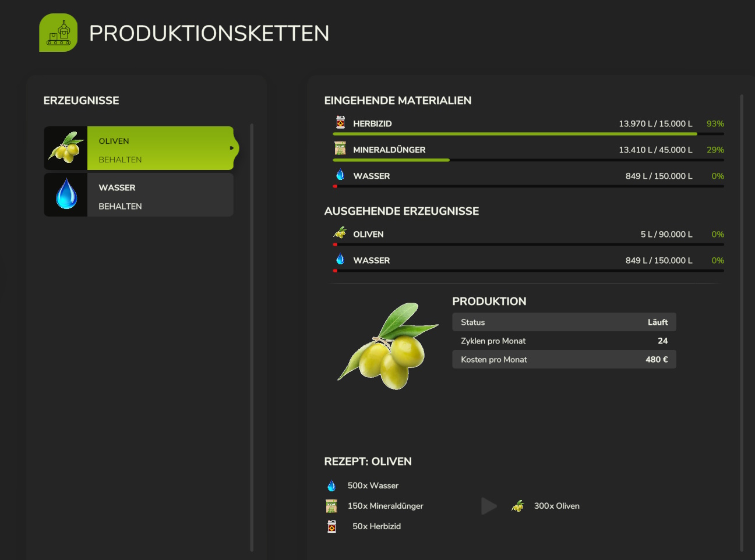The height and width of the screenshot is (560, 755).
Task: Select the water drop icon in Erzeugnisse list
Action: 66,194
